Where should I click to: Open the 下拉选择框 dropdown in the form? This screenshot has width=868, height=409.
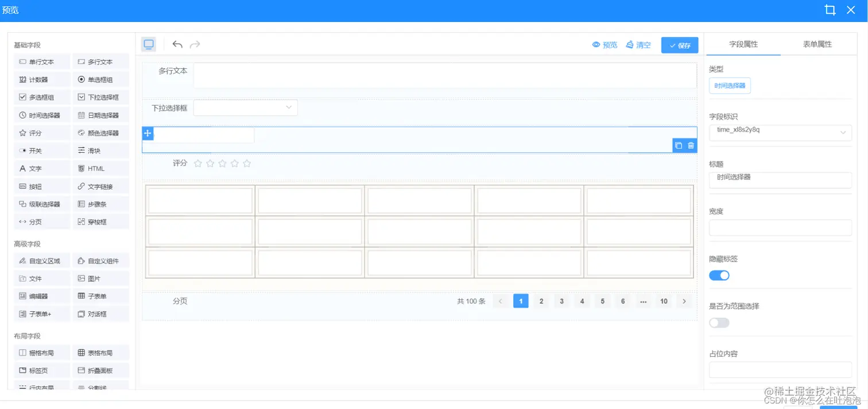pyautogui.click(x=245, y=107)
